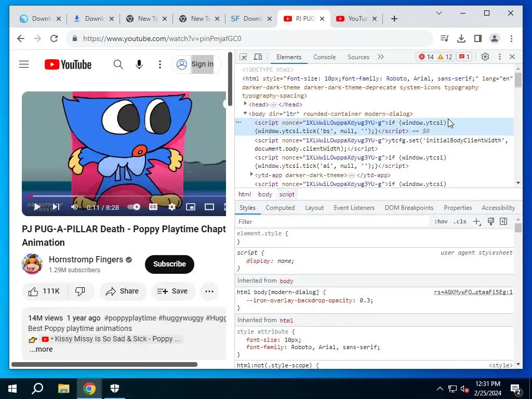
Task: Open #huggywuggy hashtag link
Action: coord(181,318)
